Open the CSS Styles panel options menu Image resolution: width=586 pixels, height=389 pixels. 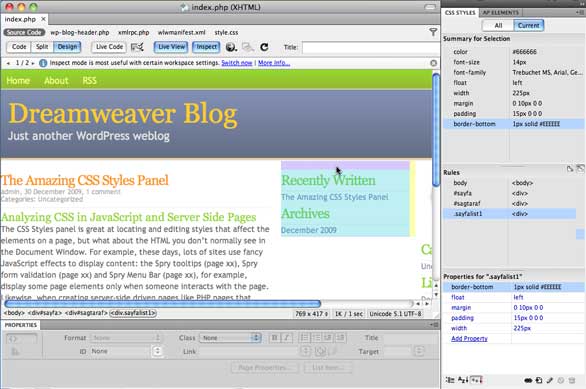pos(580,12)
